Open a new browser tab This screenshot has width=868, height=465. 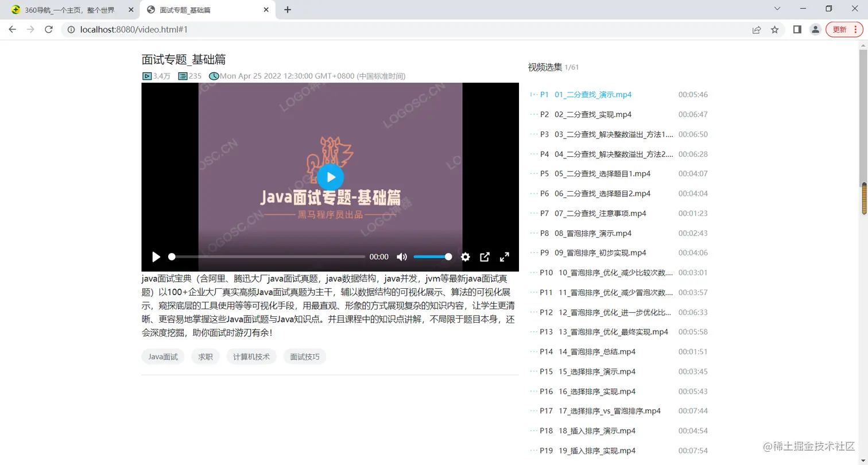coord(288,10)
